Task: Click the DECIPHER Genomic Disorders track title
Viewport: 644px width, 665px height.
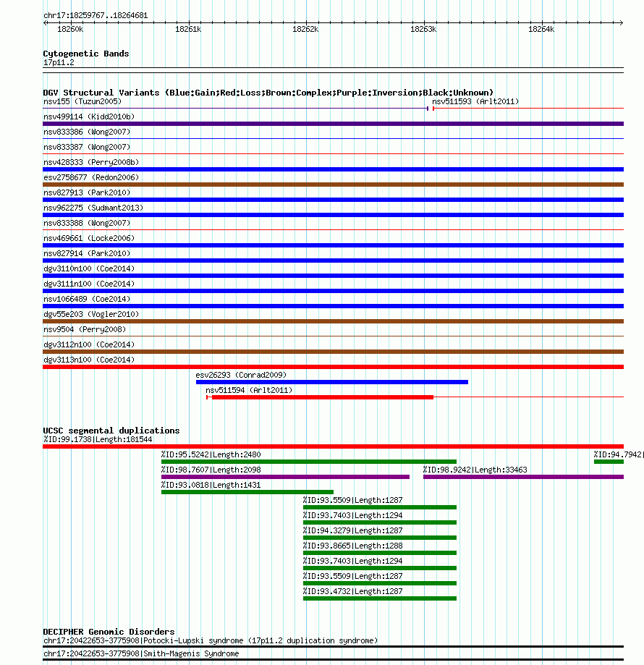Action: click(109, 632)
